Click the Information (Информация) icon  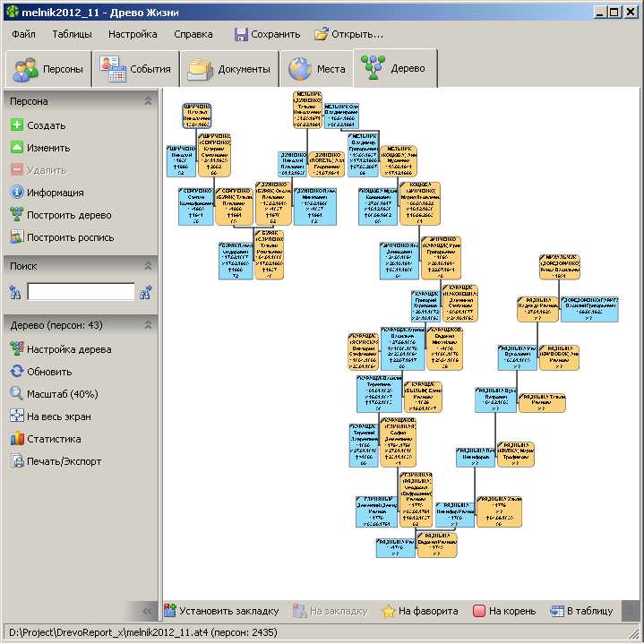16,193
